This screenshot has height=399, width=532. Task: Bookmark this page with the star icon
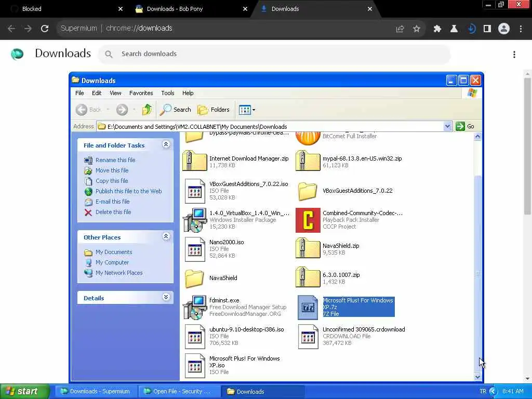(416, 29)
